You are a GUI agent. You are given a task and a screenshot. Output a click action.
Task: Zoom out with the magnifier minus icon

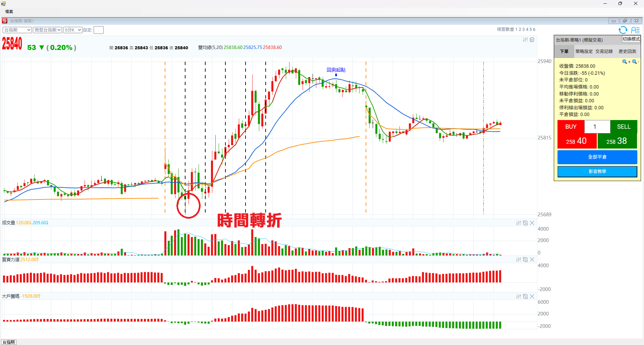635,62
